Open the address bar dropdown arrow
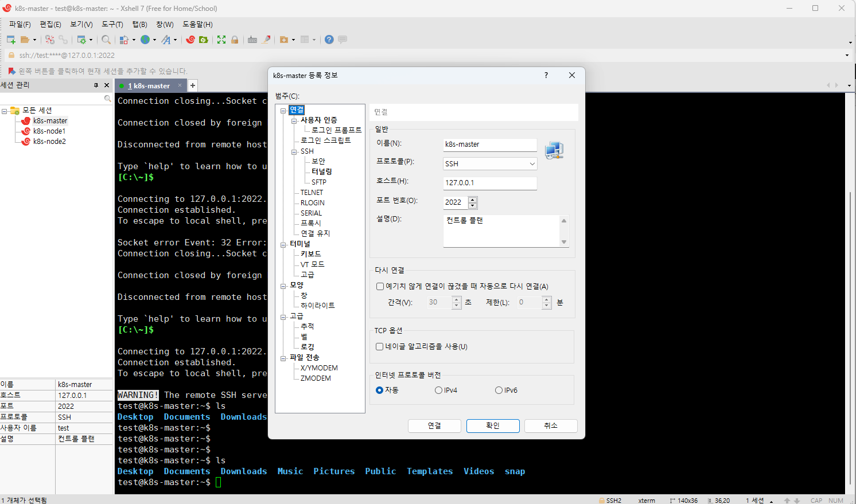 [x=847, y=56]
